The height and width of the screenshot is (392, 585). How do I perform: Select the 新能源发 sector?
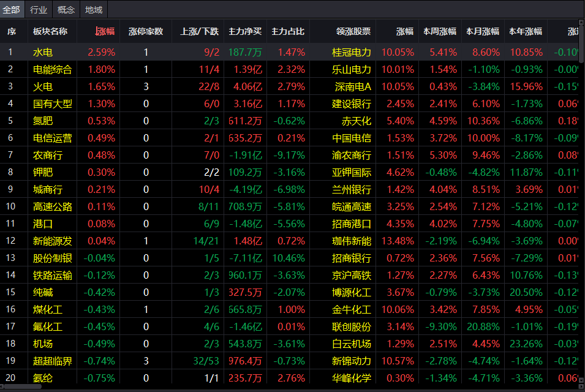coord(52,241)
